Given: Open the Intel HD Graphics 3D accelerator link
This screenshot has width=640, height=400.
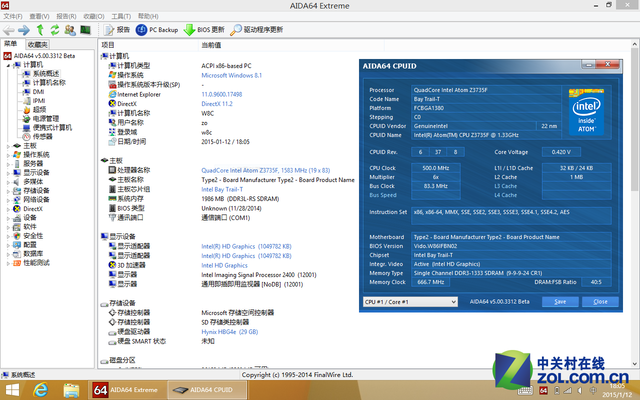Looking at the screenshot, I should [224, 265].
